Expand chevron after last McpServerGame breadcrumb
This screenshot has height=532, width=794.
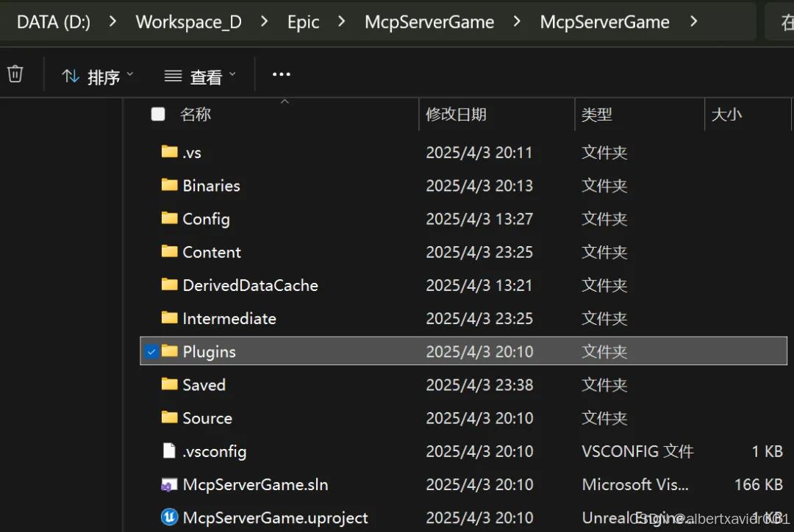click(x=694, y=21)
